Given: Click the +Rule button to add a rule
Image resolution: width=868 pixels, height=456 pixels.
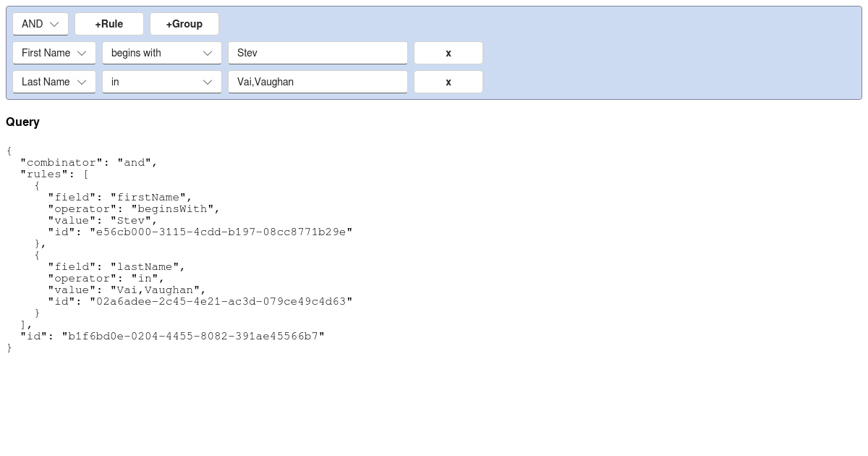Looking at the screenshot, I should pyautogui.click(x=109, y=24).
